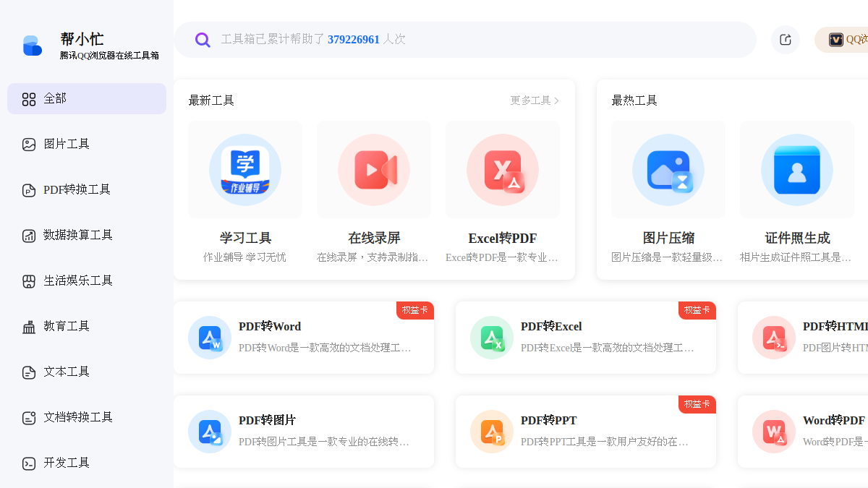Click the 帮小忙 logo icon
868x488 pixels.
click(x=32, y=46)
